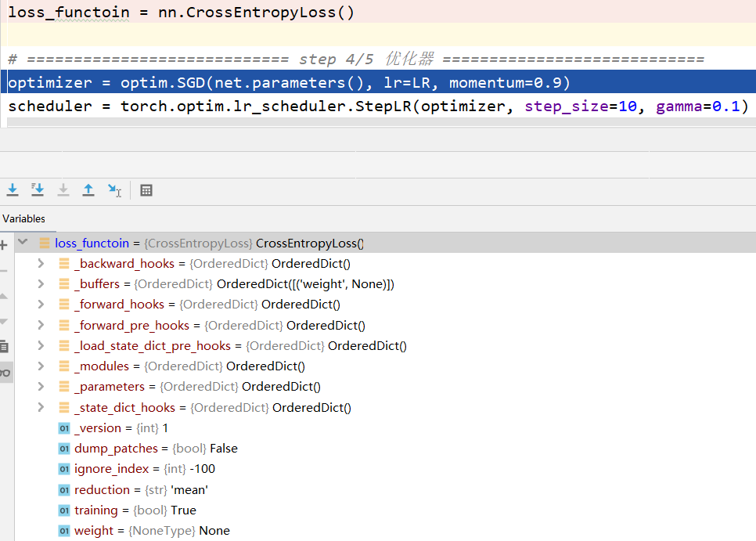Click the gamma=0.1 argument in code
Image resolution: width=756 pixels, height=541 pixels.
(x=697, y=106)
